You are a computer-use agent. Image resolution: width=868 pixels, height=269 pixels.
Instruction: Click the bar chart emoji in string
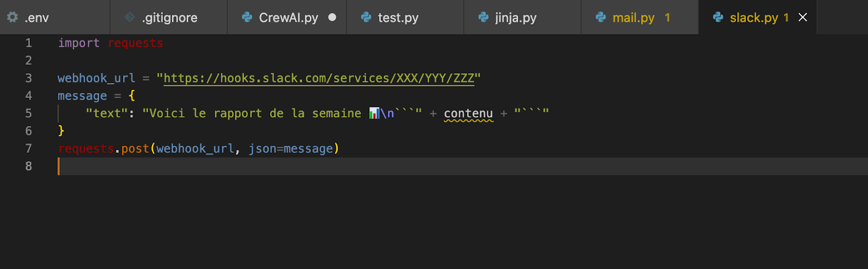coord(374,113)
